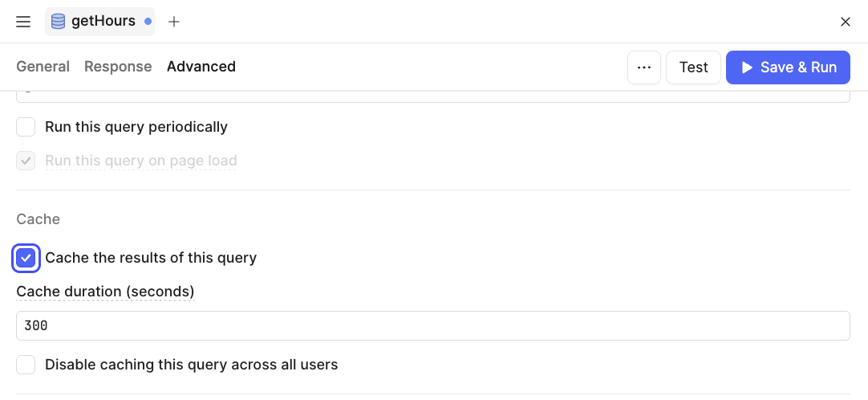This screenshot has width=868, height=400.
Task: Click the Cache duration input field
Action: 432,325
